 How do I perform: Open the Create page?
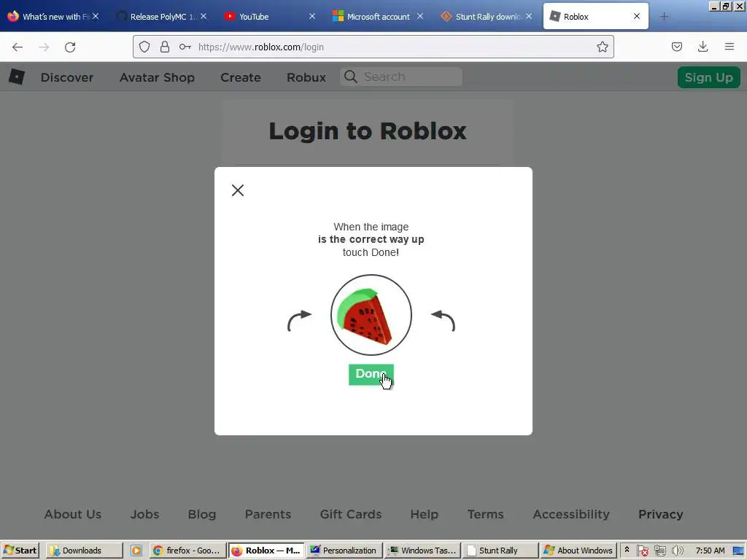click(x=241, y=77)
